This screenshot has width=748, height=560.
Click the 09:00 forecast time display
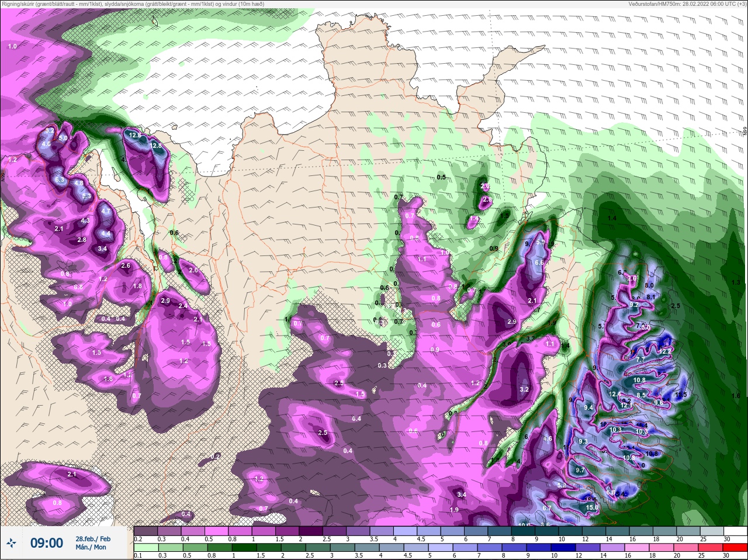[x=47, y=543]
